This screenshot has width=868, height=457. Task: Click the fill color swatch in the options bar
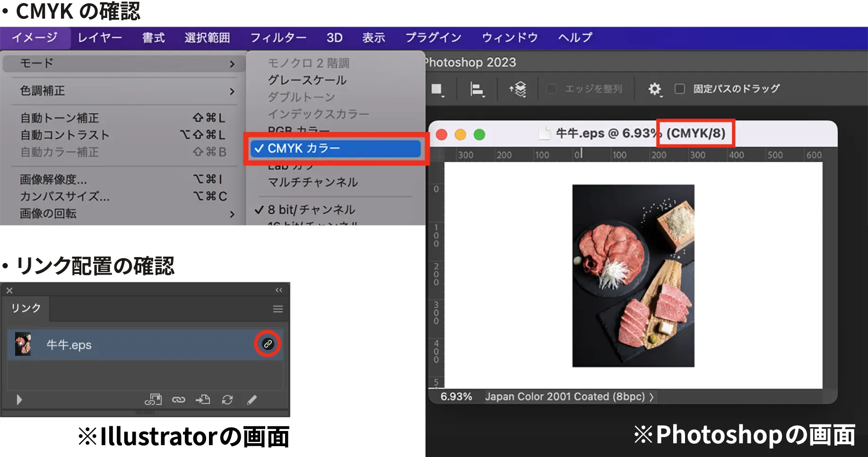pos(437,89)
